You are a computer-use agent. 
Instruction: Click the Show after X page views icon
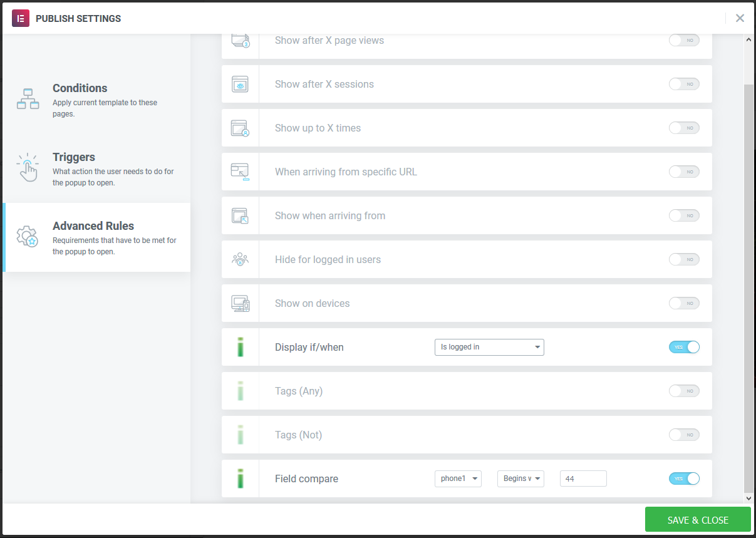coord(240,39)
